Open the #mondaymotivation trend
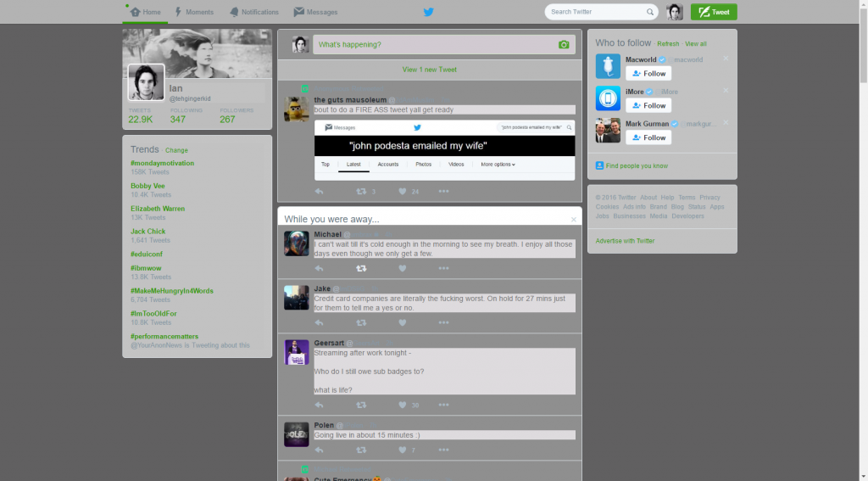This screenshot has width=868, height=481. tap(162, 164)
